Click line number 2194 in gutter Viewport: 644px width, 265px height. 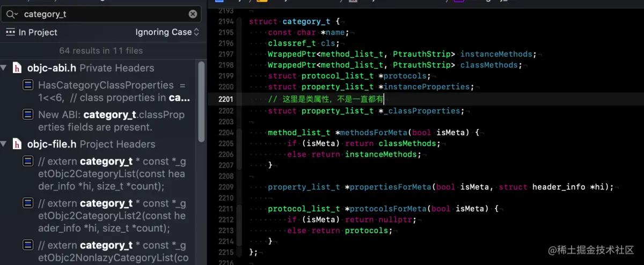coord(226,21)
